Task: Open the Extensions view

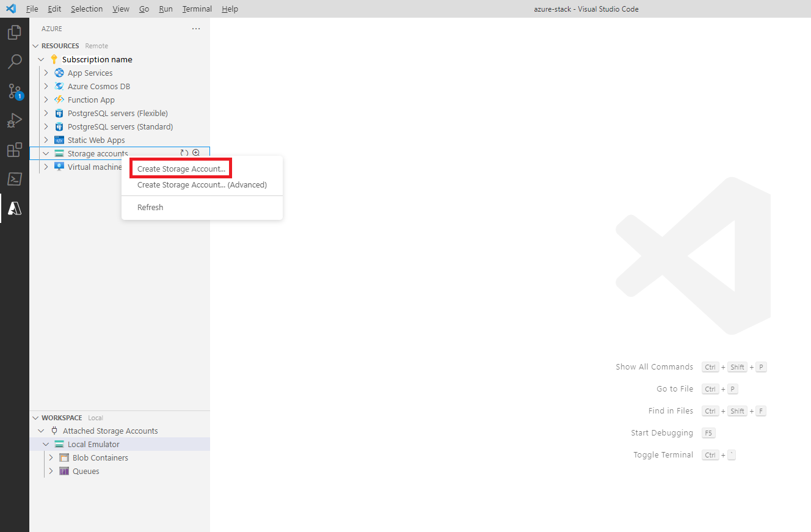Action: tap(14, 150)
